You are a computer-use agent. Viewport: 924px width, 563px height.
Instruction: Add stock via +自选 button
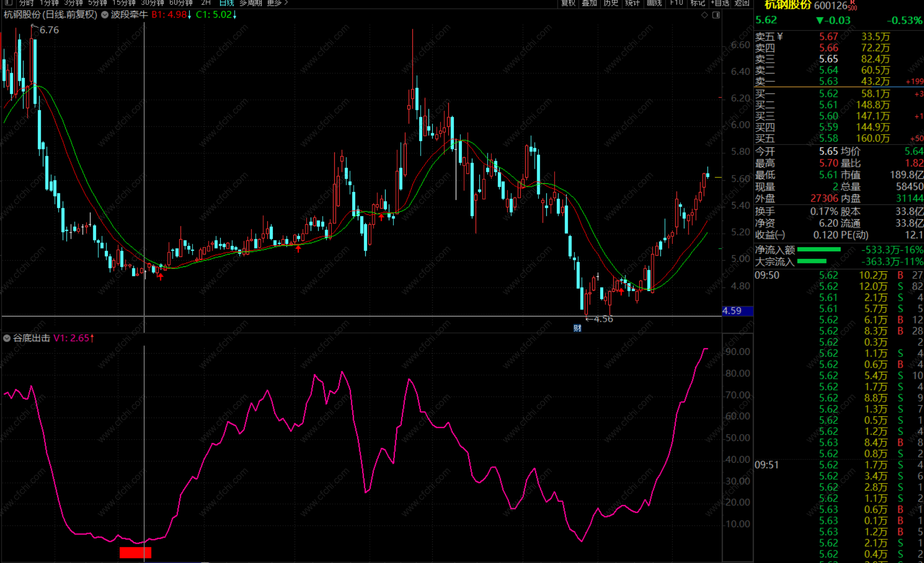click(720, 3)
